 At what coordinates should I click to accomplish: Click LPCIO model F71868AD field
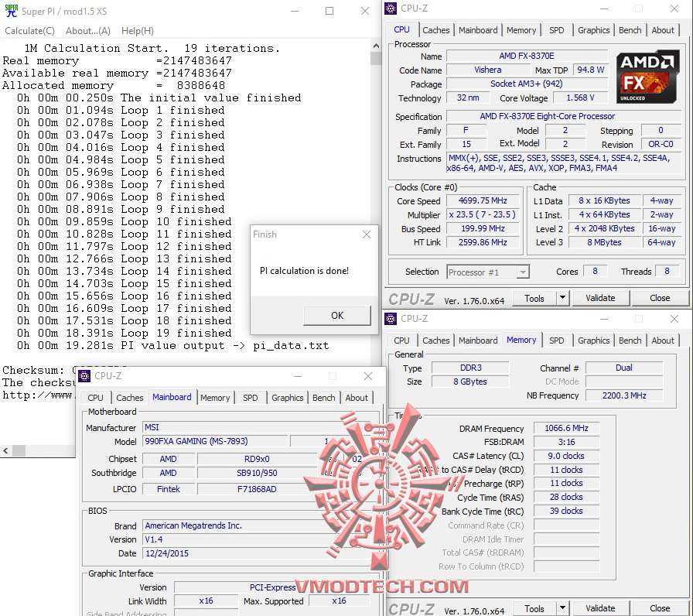pyautogui.click(x=257, y=489)
